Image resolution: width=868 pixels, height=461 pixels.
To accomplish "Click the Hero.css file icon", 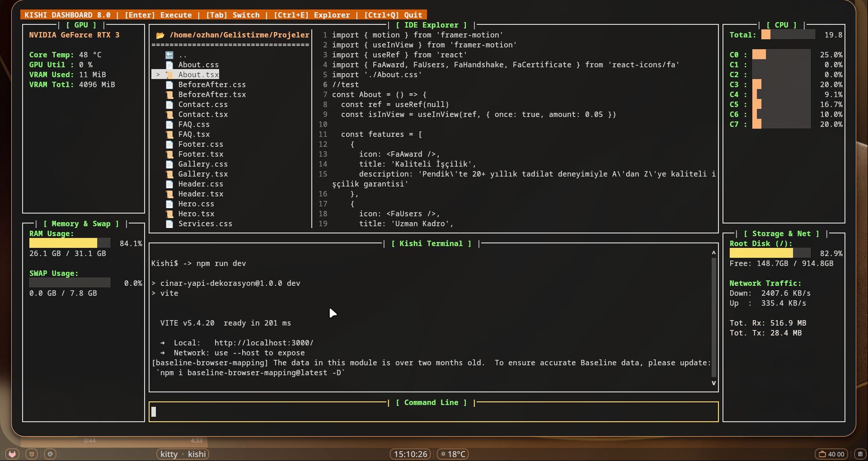I will click(169, 204).
